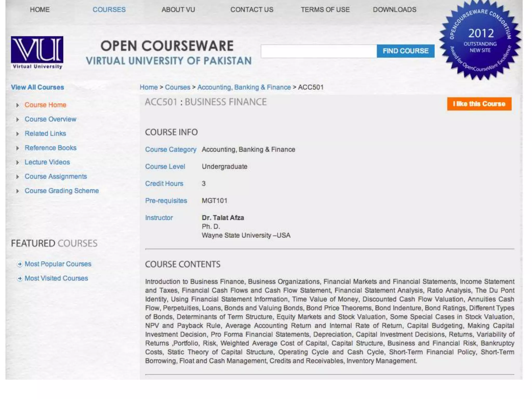The width and height of the screenshot is (532, 399).
Task: Click the arrow bullet beside Course Grading Scheme
Action: pyautogui.click(x=17, y=191)
